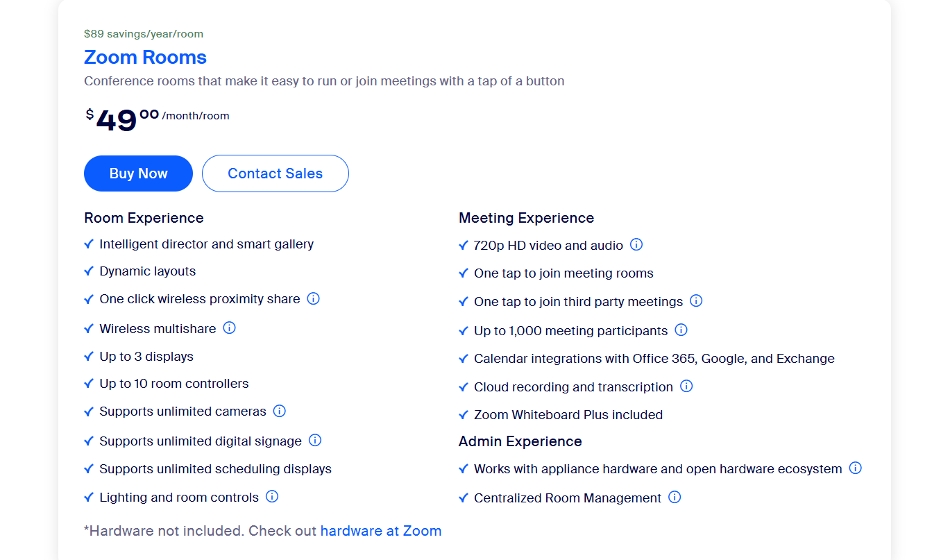Click checkmark next to Intelligent director
The width and height of the screenshot is (941, 560).
point(88,244)
